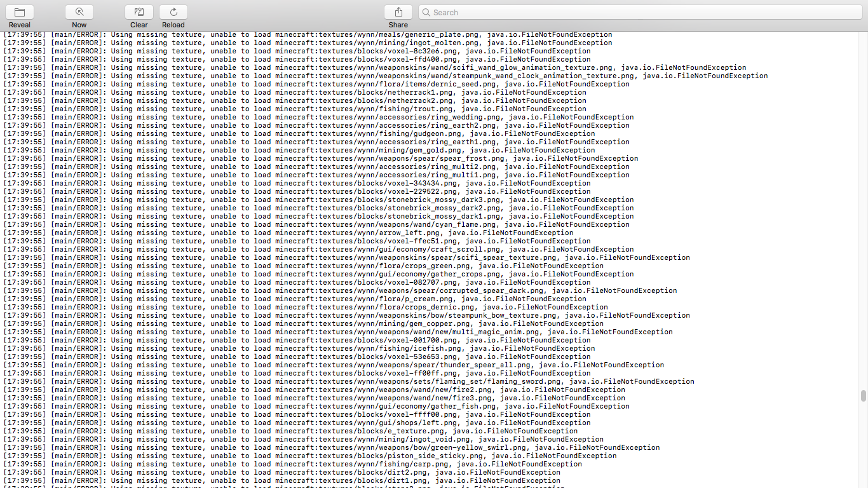Focus the Search text field
Image resolution: width=868 pixels, height=488 pixels.
641,12
